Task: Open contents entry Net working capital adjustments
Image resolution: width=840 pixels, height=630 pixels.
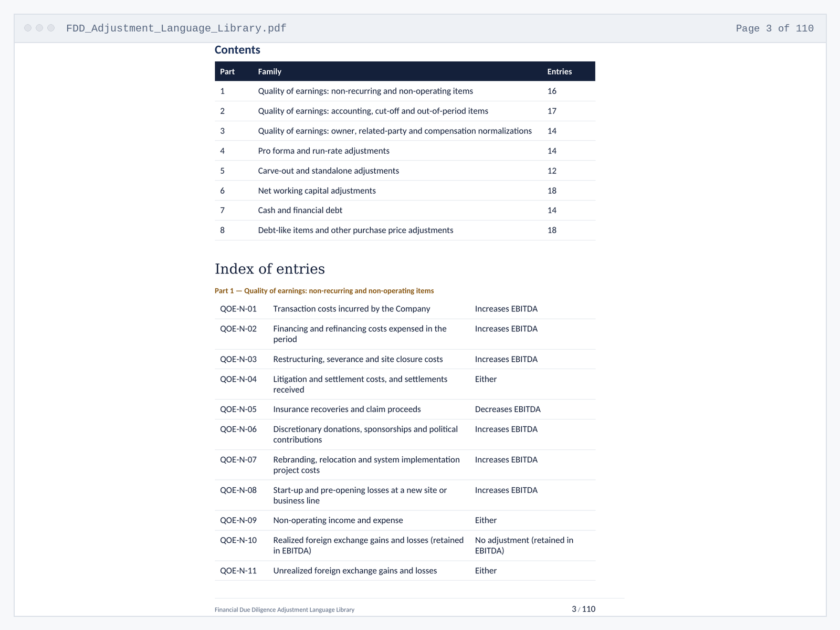Action: (405, 191)
